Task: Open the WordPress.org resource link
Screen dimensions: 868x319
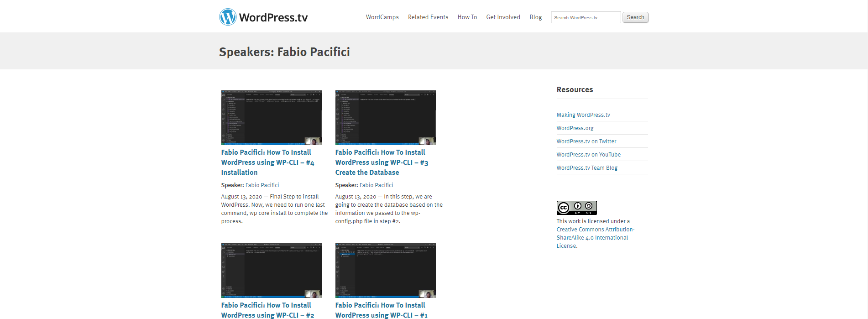Action: [575, 128]
